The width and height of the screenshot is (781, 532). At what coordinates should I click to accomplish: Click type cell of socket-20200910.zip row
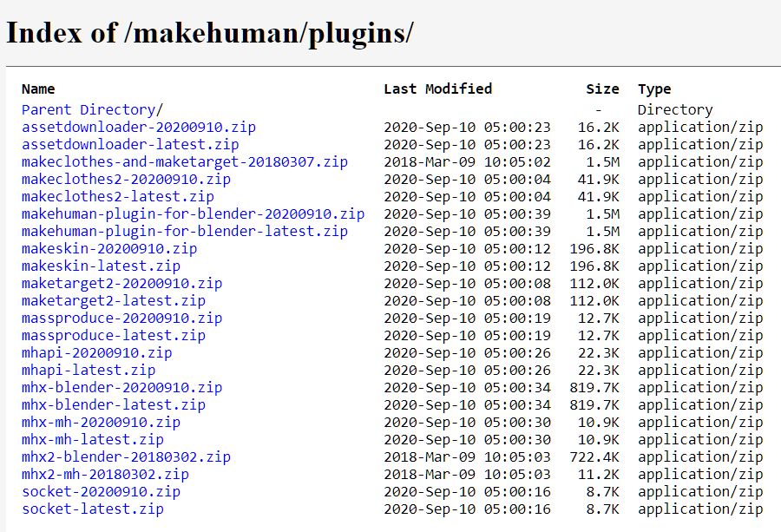coord(700,492)
